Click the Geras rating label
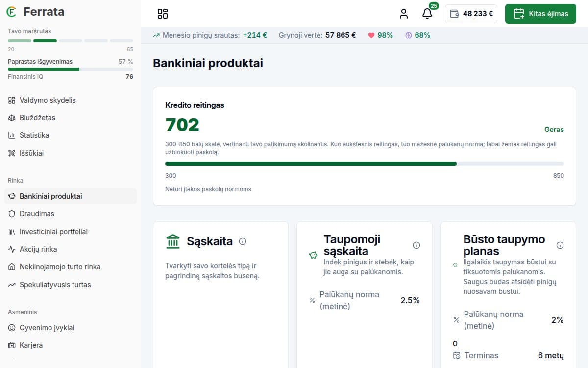Viewport: 588px width, 368px height. pos(554,130)
